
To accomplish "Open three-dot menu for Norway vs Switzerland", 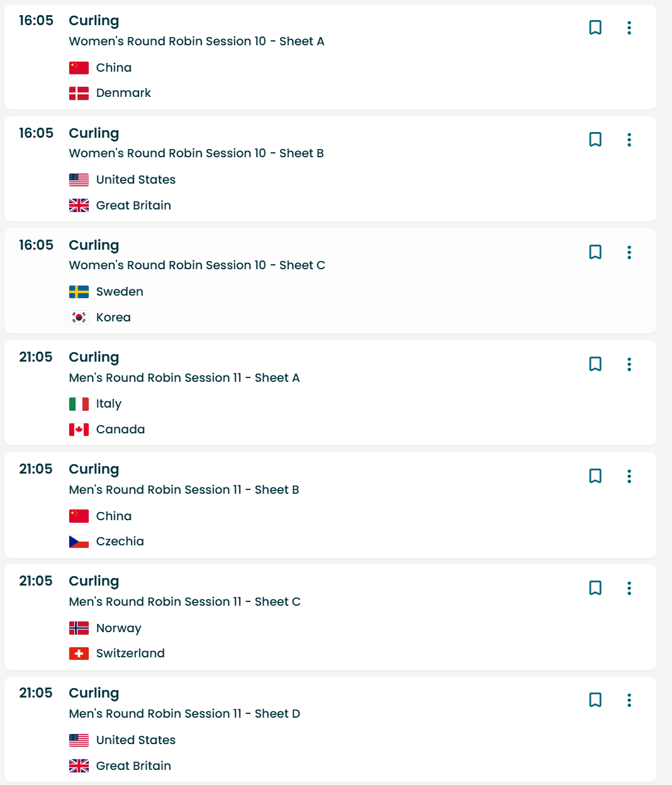I will click(629, 588).
